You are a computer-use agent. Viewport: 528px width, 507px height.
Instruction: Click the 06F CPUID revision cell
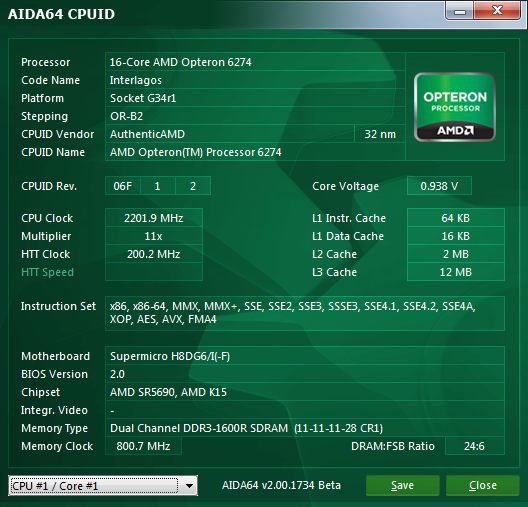coord(123,186)
